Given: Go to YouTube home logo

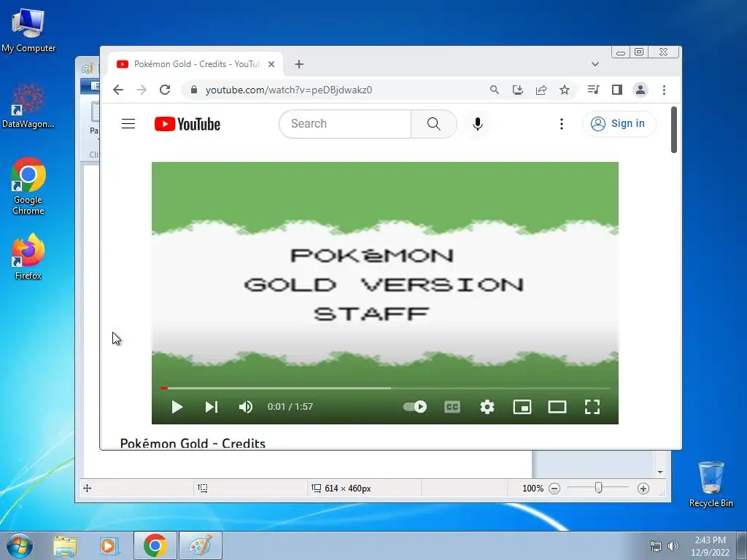Looking at the screenshot, I should [x=187, y=124].
